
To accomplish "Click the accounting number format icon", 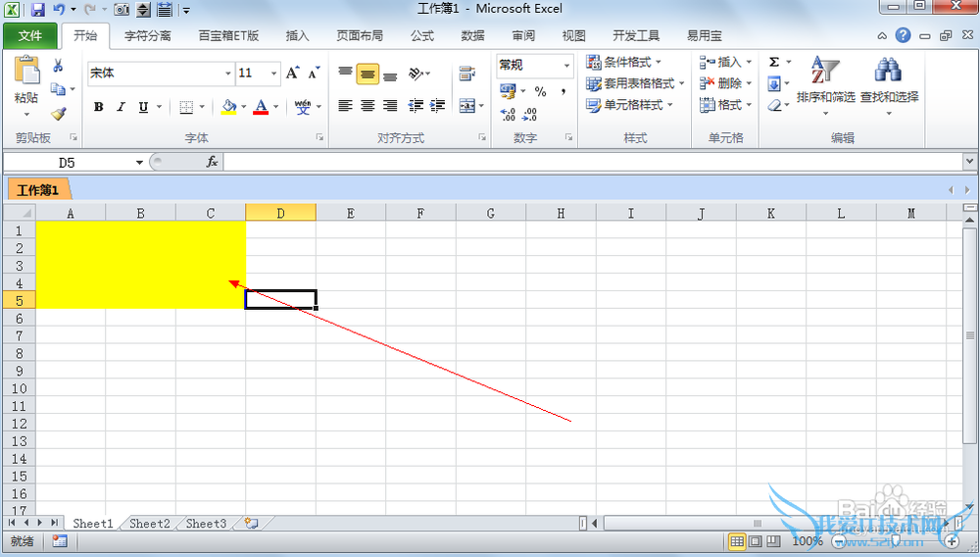I will 508,91.
